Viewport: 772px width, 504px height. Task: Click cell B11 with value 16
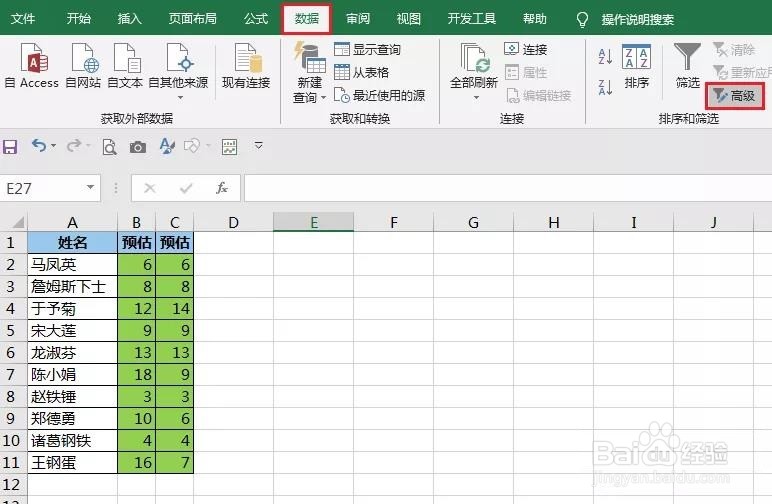point(136,463)
